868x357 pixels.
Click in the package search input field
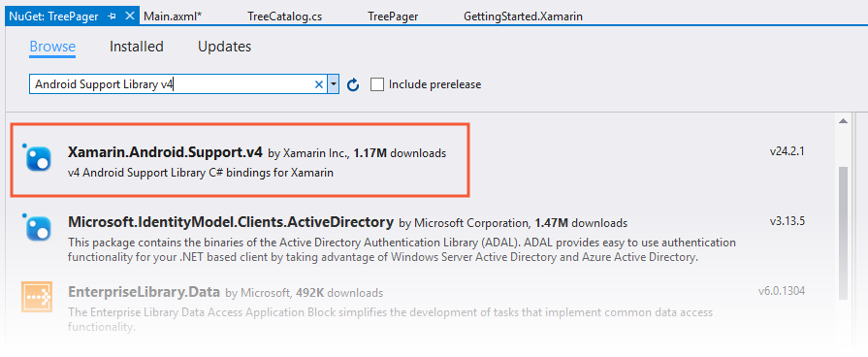(172, 84)
